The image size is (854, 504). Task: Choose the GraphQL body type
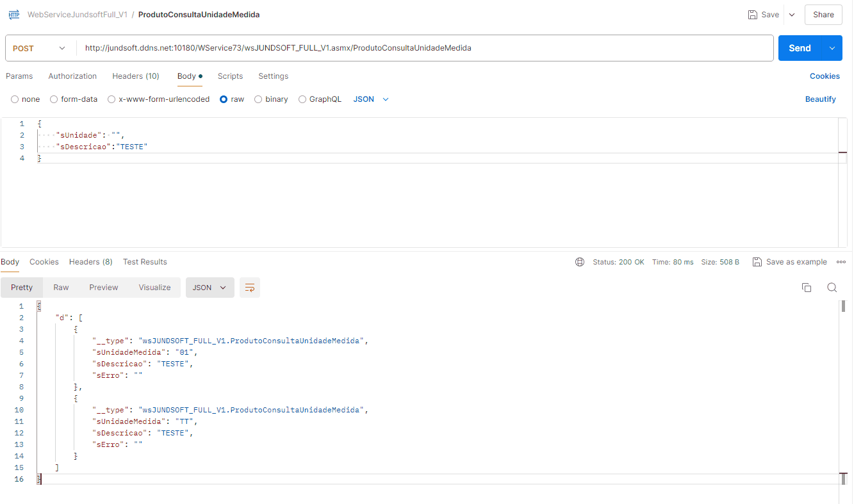tap(302, 99)
